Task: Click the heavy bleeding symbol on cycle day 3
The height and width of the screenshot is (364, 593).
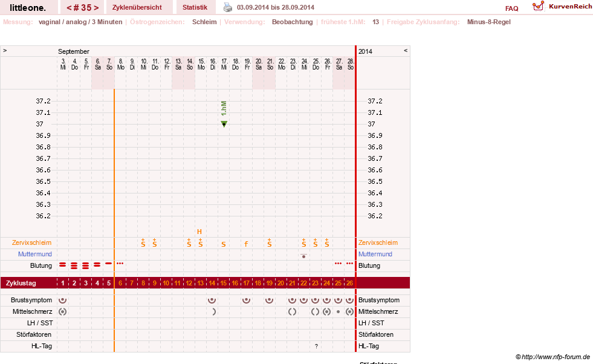Action: coord(85,265)
